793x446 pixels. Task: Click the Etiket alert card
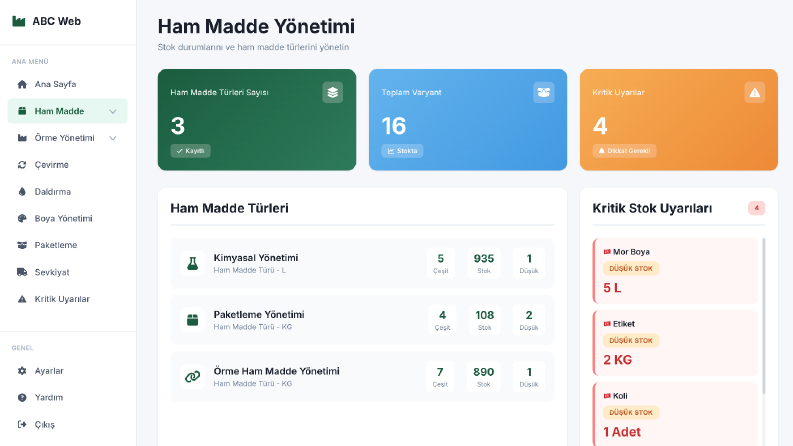pyautogui.click(x=675, y=343)
